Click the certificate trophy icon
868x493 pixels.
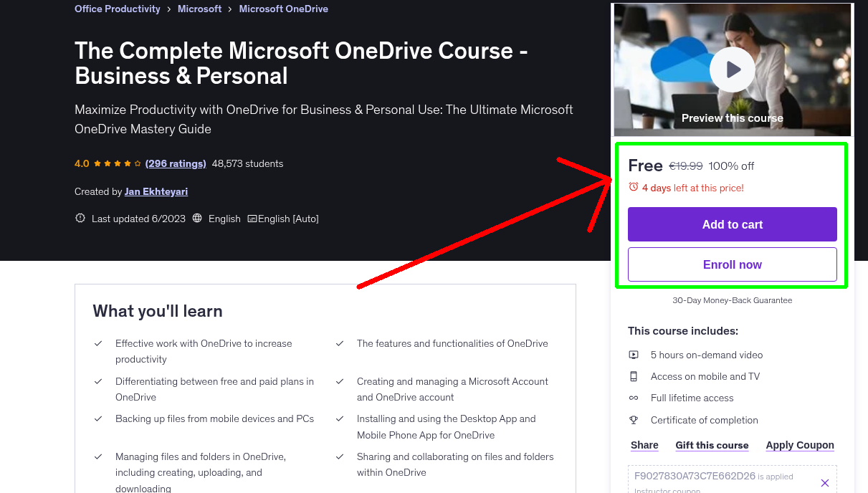(x=634, y=420)
